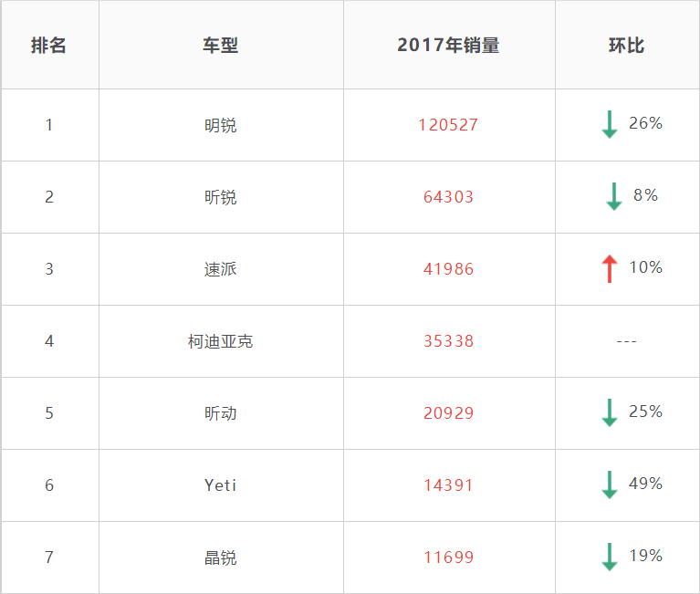This screenshot has height=594, width=700.
Task: Click the green down arrow beside 25%
Action: coord(610,412)
